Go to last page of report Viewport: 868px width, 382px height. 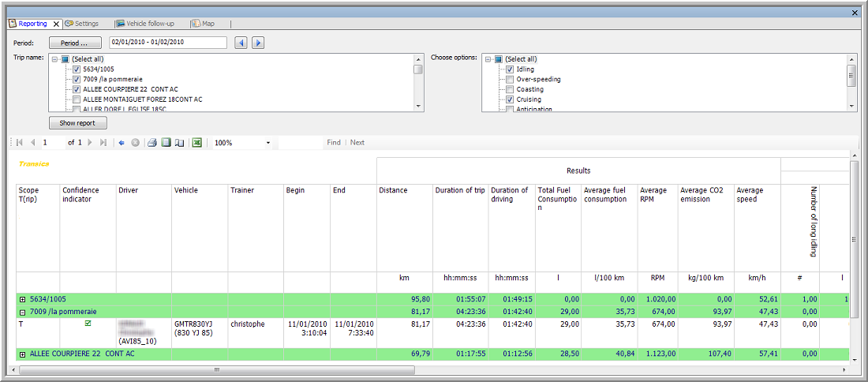coord(103,143)
